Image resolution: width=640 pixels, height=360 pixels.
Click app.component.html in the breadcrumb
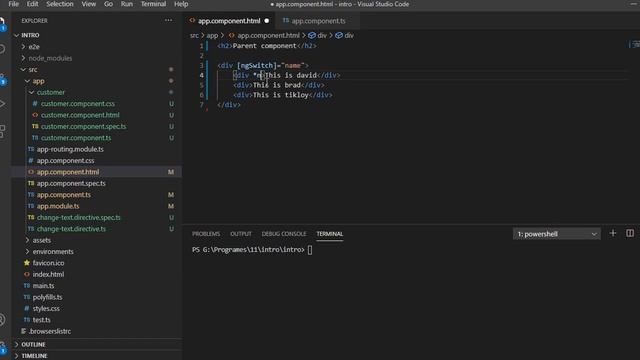(x=268, y=36)
